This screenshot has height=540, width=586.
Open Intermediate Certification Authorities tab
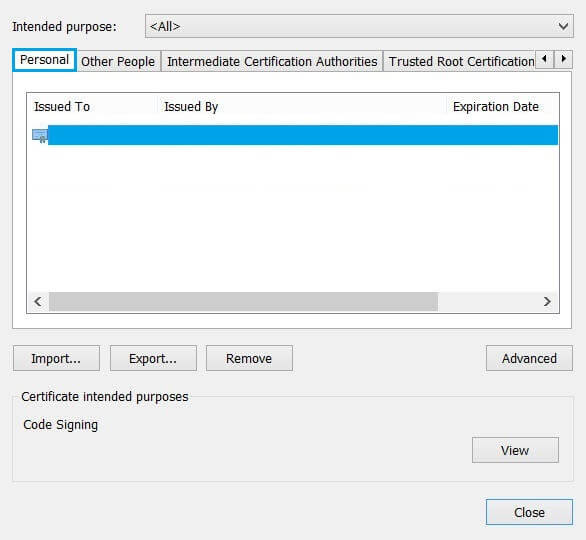(272, 61)
